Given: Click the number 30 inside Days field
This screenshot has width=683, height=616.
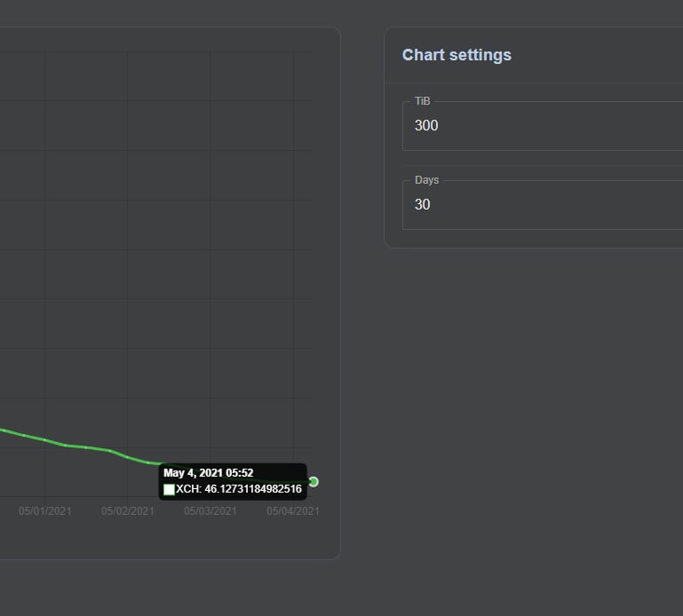Looking at the screenshot, I should (x=423, y=205).
